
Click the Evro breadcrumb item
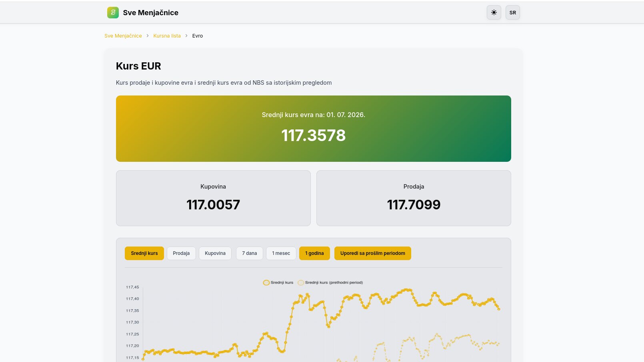198,36
